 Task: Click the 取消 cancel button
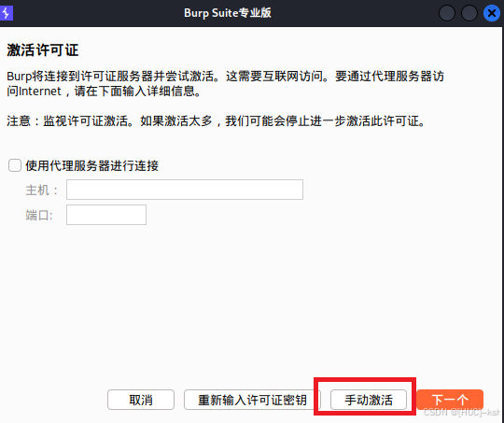point(141,400)
